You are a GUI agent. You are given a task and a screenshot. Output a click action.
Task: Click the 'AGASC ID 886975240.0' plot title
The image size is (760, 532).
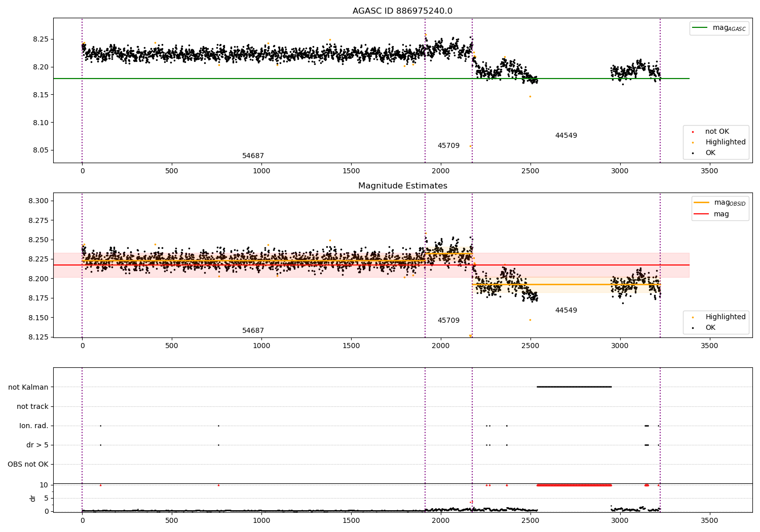pos(402,11)
